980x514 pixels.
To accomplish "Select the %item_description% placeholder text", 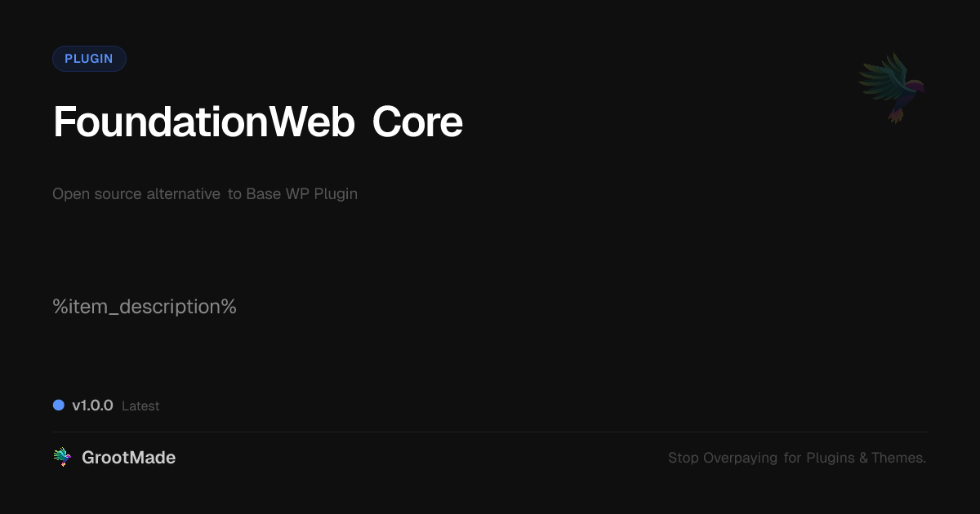I will (x=145, y=308).
